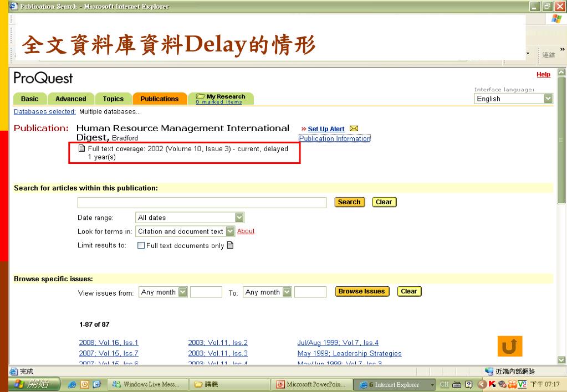The image size is (567, 392).
Task: Click the Set Up Alert link
Action: coord(326,129)
